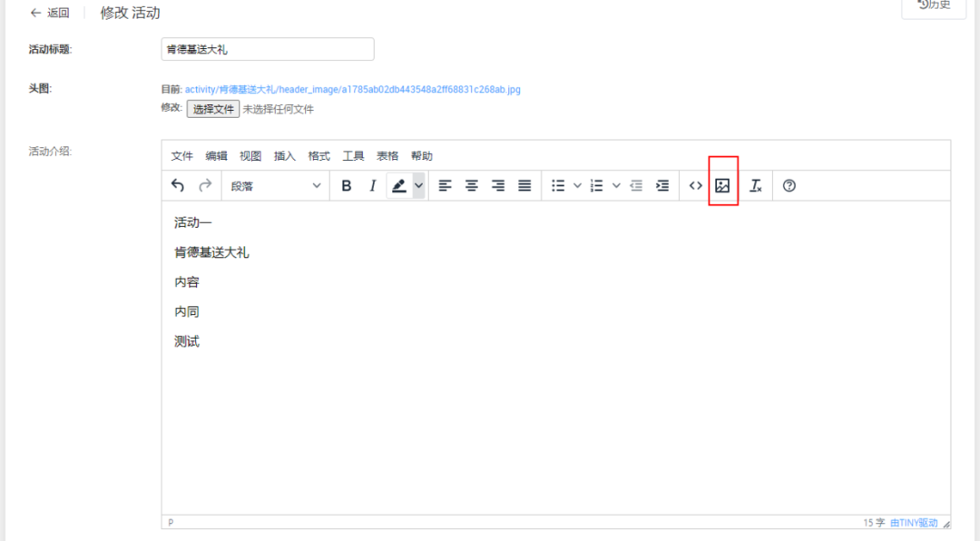Open the source code view
This screenshot has width=980, height=541.
click(x=696, y=186)
